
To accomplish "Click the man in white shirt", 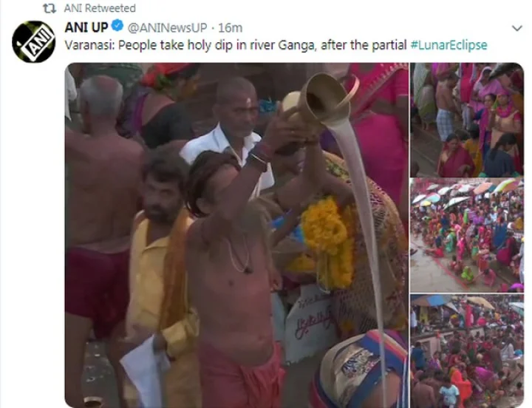I will [231, 132].
